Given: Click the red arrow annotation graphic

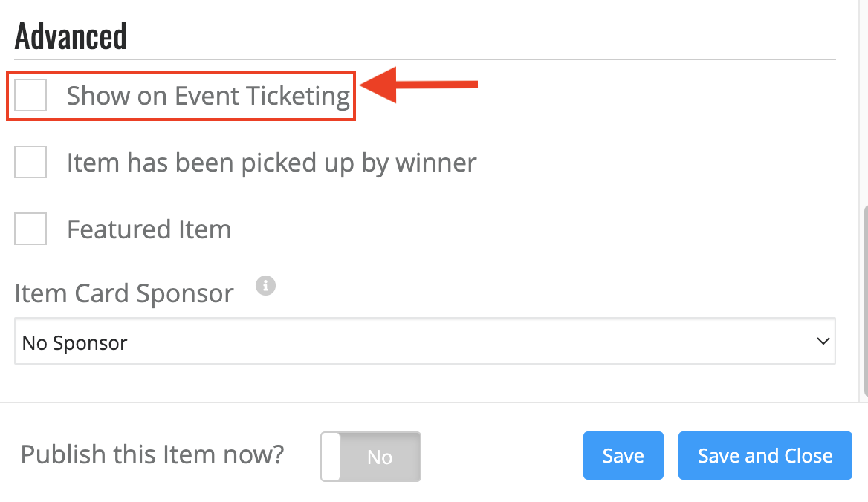Looking at the screenshot, I should 419,85.
